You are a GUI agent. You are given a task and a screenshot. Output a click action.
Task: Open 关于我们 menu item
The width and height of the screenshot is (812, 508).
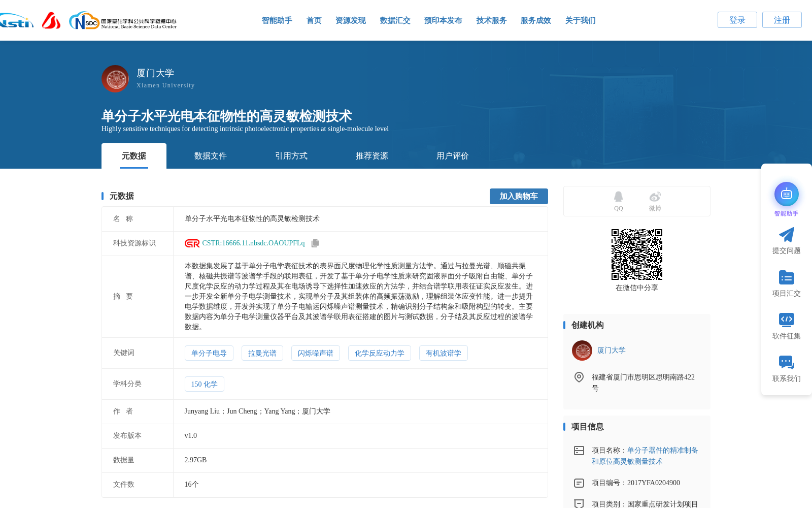[x=581, y=20]
